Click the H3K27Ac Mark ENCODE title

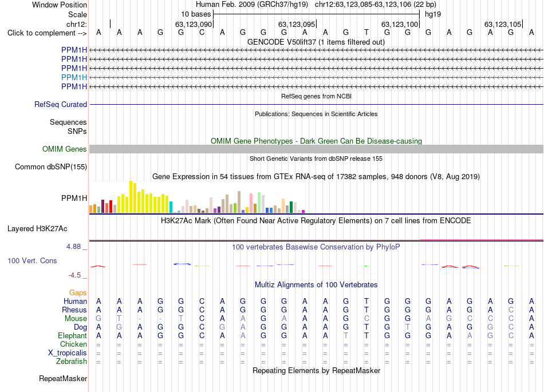[x=316, y=221]
